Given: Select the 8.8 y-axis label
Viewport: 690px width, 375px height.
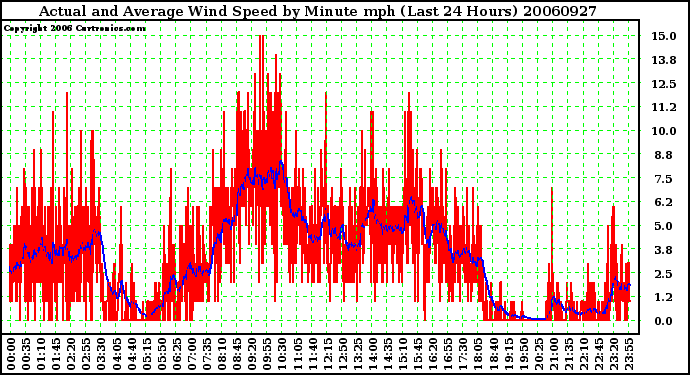Looking at the screenshot, I should click(664, 155).
